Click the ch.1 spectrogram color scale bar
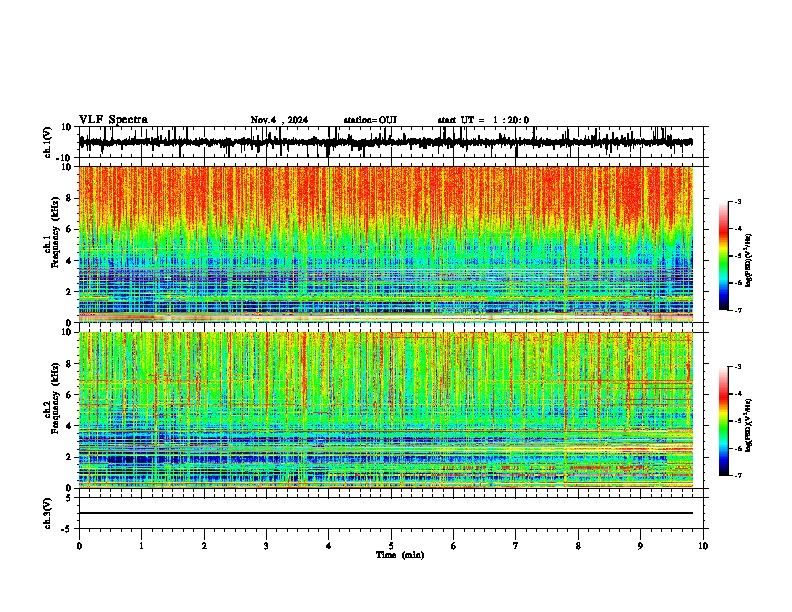Image resolution: width=792 pixels, height=612 pixels. click(724, 256)
